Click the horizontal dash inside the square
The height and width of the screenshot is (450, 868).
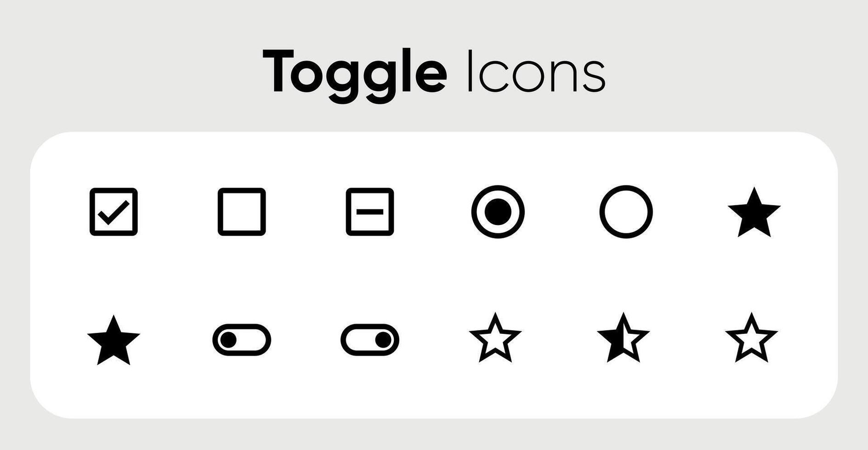coord(370,212)
